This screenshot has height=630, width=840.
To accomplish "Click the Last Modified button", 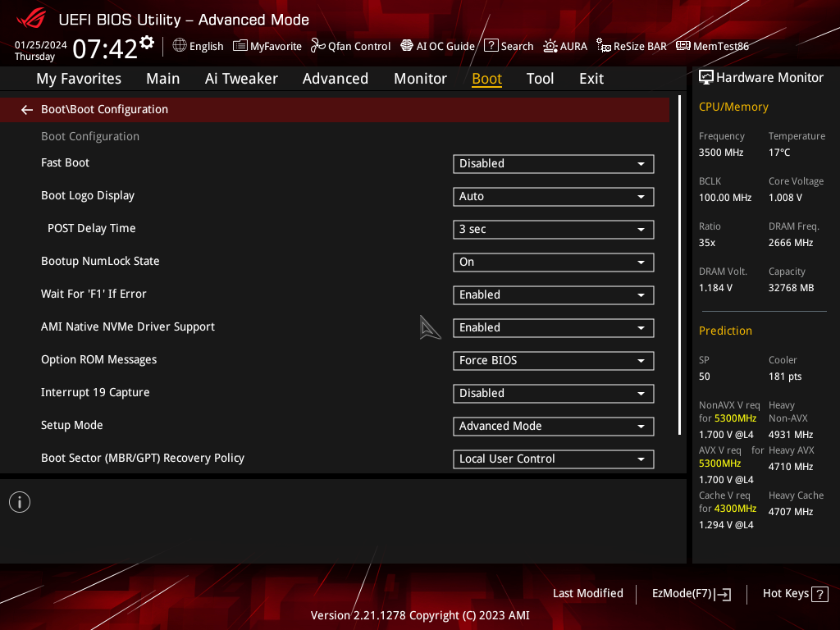I will pyautogui.click(x=587, y=593).
